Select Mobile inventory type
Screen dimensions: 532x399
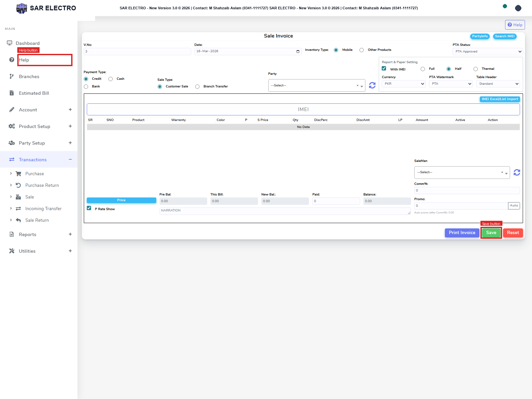point(336,50)
